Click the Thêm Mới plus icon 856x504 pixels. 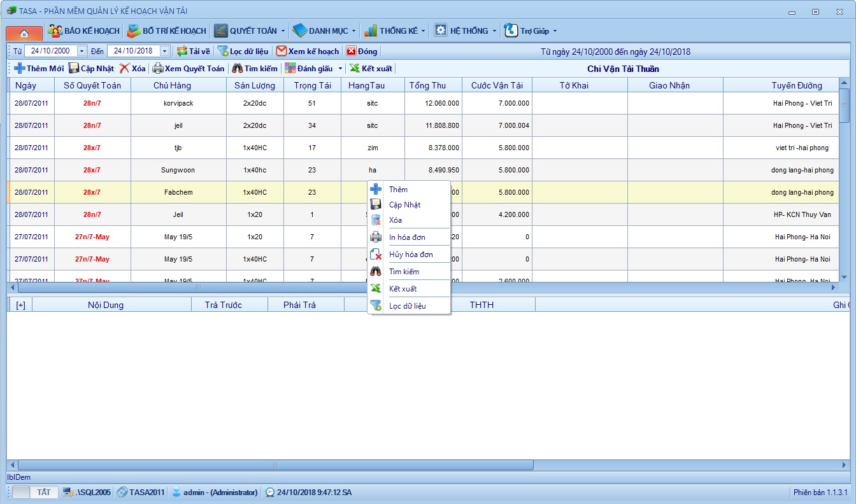pos(20,69)
